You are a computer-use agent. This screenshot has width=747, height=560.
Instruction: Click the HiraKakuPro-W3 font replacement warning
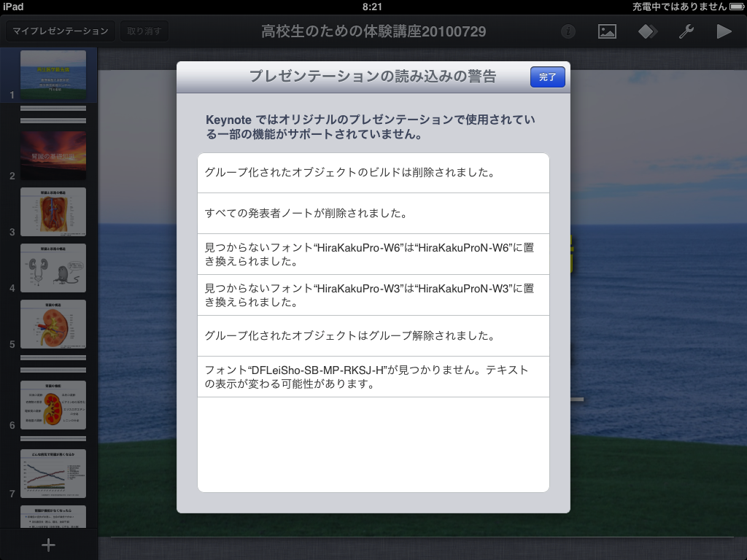tap(373, 295)
